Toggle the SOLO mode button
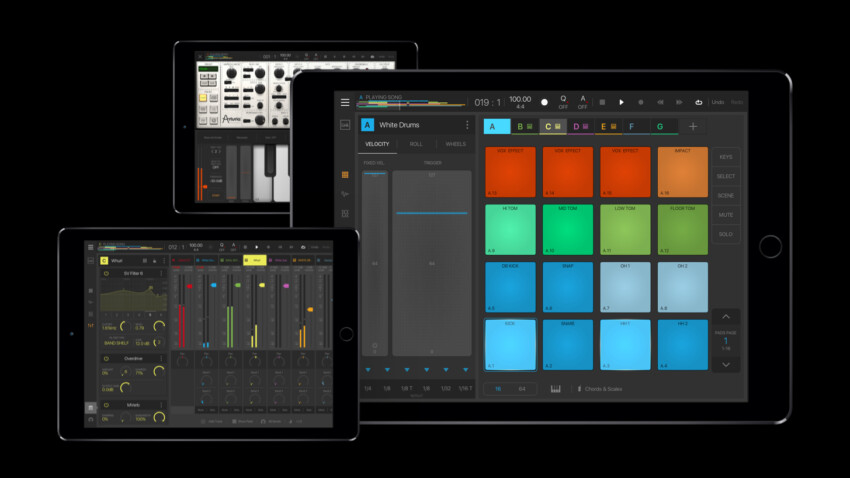Image resolution: width=850 pixels, height=478 pixels. (726, 234)
